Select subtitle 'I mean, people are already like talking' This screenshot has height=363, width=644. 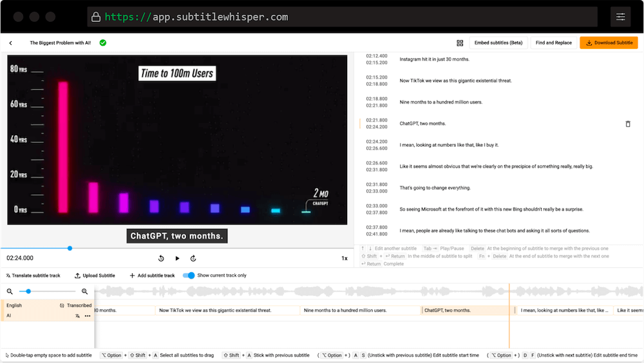(495, 230)
